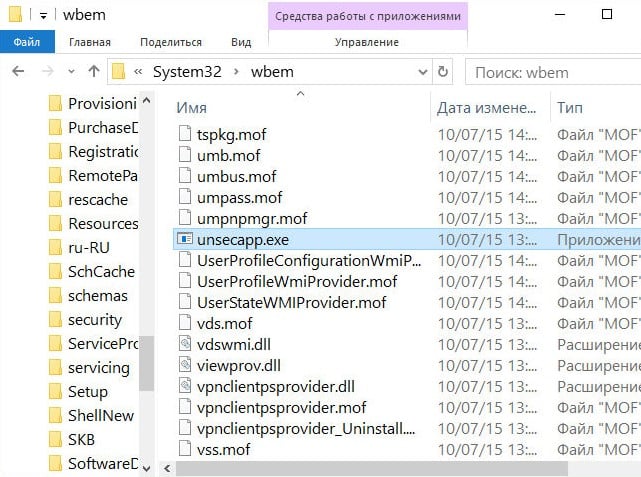This screenshot has width=641, height=477.
Task: Click the Setup folder icon in the tree
Action: (x=55, y=392)
